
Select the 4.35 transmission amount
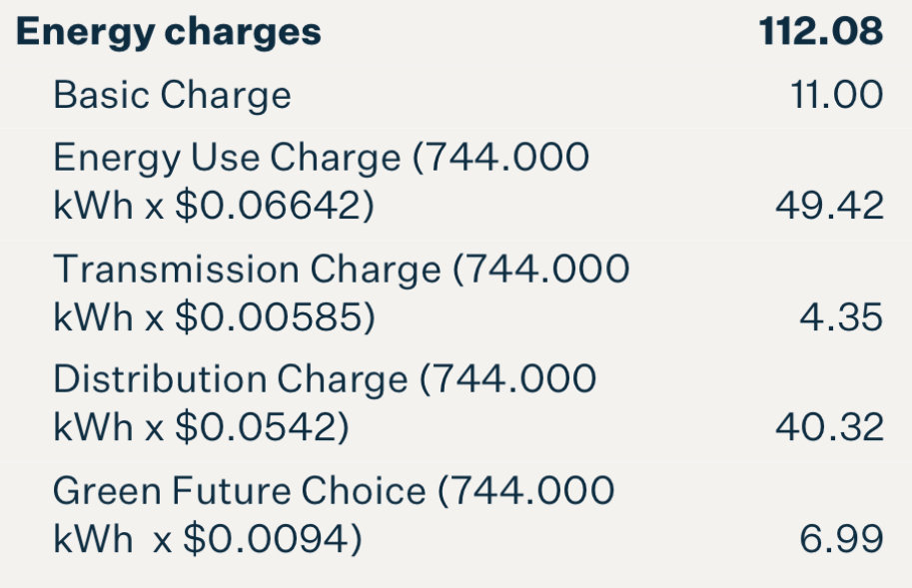(842, 317)
